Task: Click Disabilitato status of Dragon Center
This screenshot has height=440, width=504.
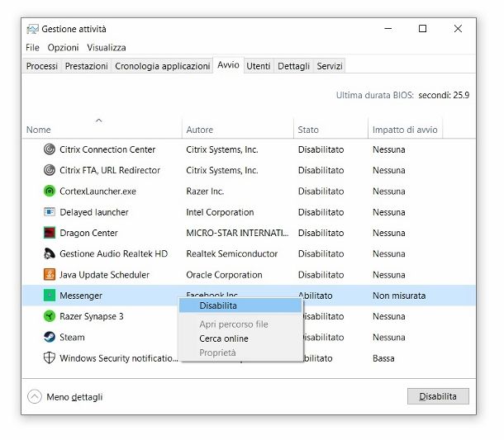Action: tap(321, 233)
